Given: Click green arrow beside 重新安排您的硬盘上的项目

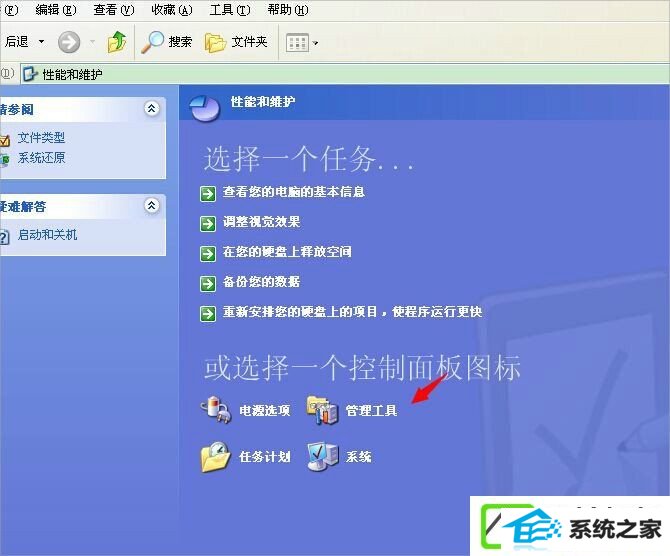Looking at the screenshot, I should [208, 314].
